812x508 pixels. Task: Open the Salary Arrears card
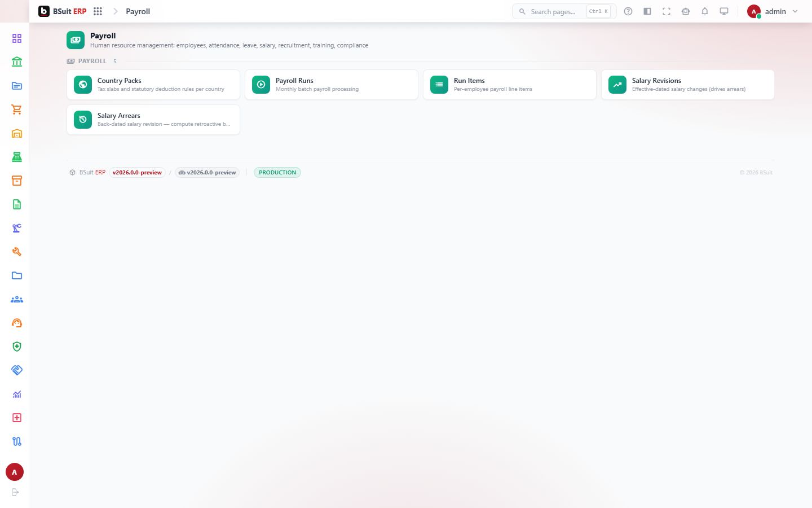click(x=153, y=120)
